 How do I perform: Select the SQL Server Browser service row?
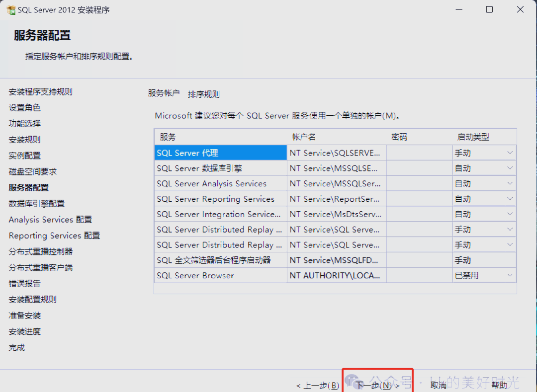[x=220, y=275]
